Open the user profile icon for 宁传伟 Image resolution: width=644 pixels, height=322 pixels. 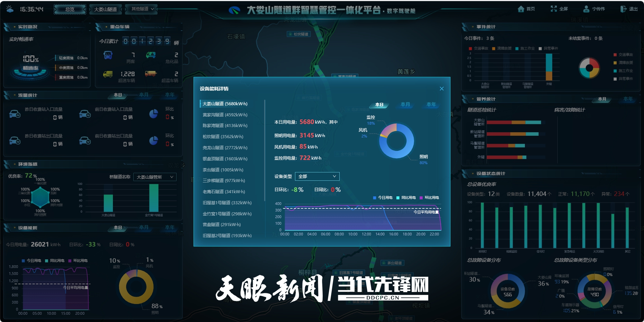[586, 9]
